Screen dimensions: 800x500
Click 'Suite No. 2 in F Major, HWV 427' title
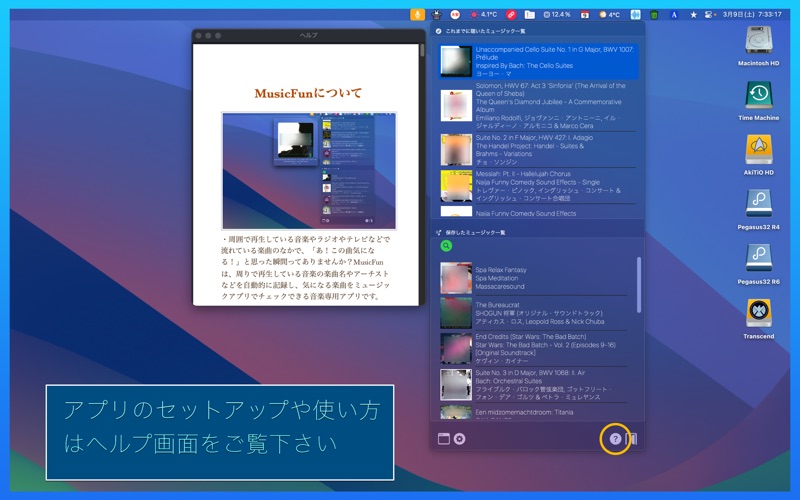click(x=534, y=138)
